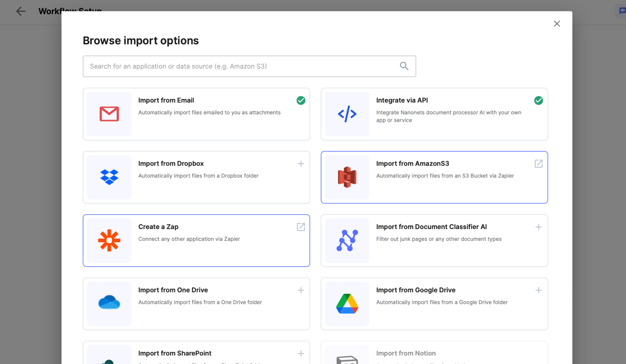Click the OneDrive cloud icon
This screenshot has height=364, width=626.
click(x=109, y=303)
